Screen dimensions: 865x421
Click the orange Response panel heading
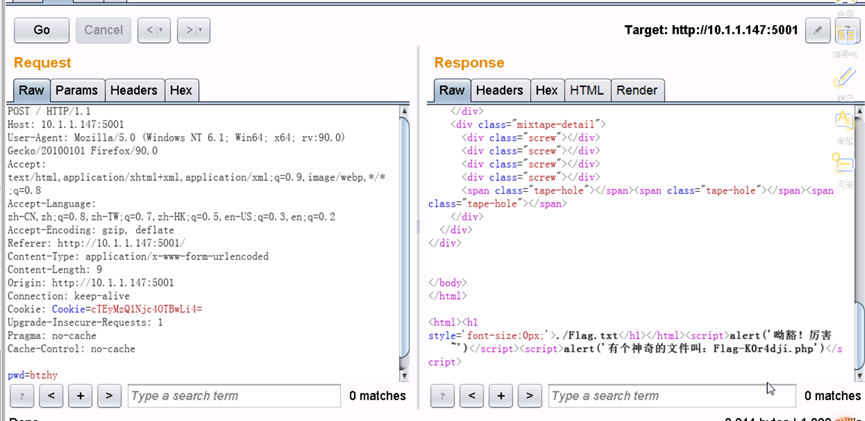469,63
